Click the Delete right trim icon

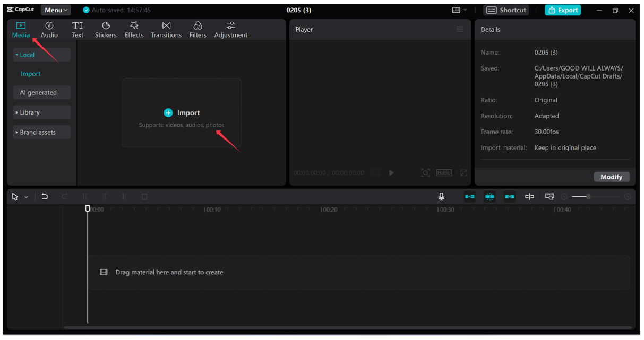pos(124,197)
